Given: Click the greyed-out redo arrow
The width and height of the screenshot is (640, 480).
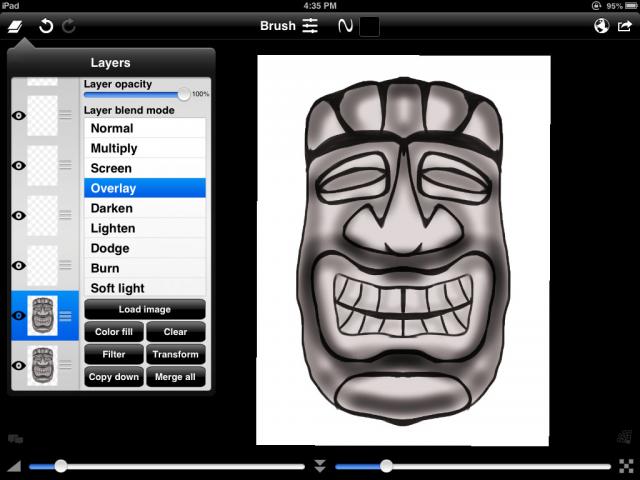Looking at the screenshot, I should 69,26.
